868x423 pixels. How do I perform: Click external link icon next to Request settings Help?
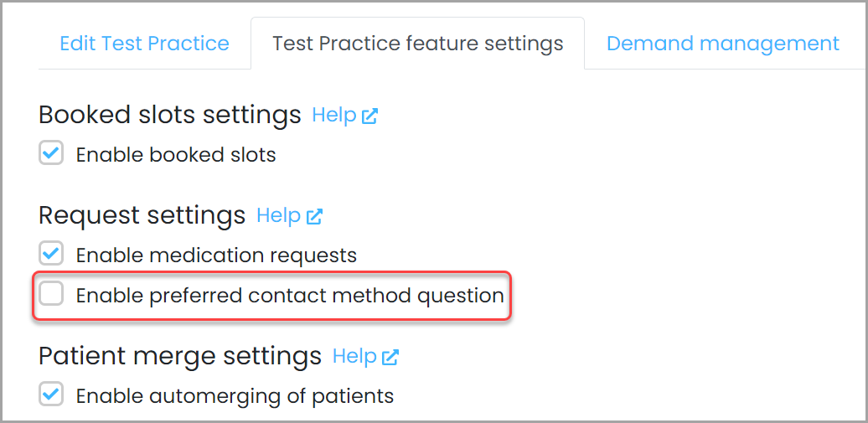point(314,216)
